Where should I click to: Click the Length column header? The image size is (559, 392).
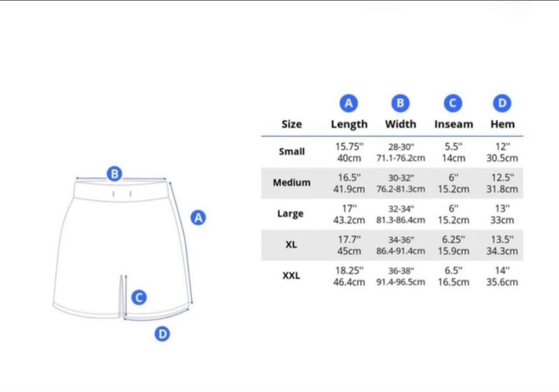coord(349,124)
